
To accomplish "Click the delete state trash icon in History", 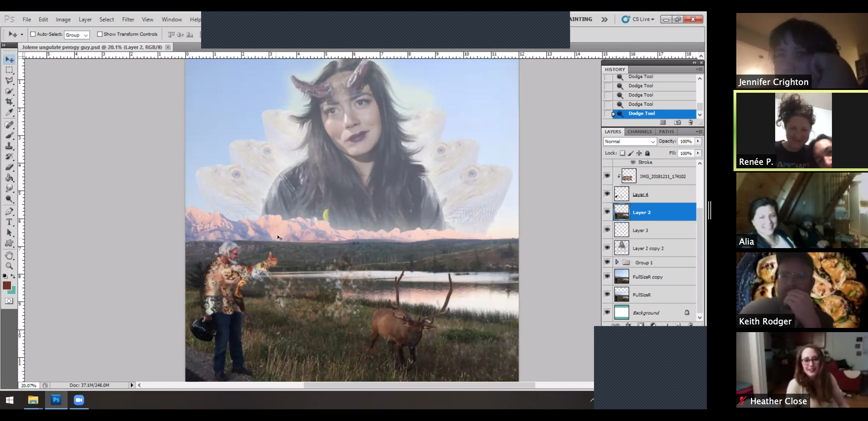I will click(690, 122).
